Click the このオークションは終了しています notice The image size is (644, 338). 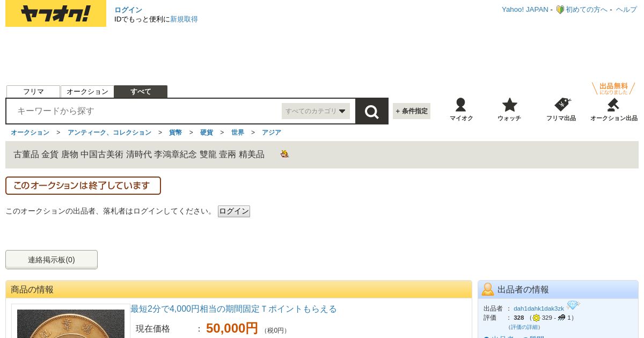(x=83, y=186)
